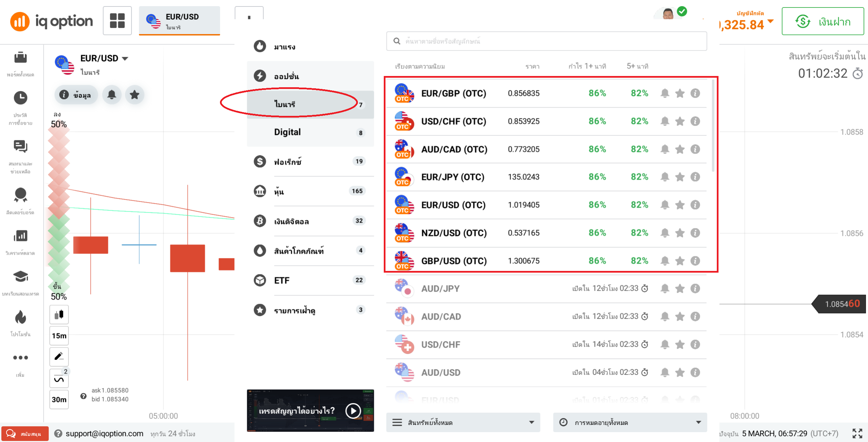
Task: Open chart indicators wave icon
Action: tap(59, 378)
